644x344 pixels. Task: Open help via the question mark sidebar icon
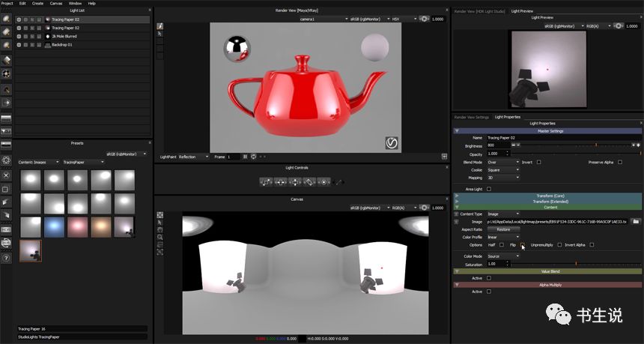(x=6, y=258)
